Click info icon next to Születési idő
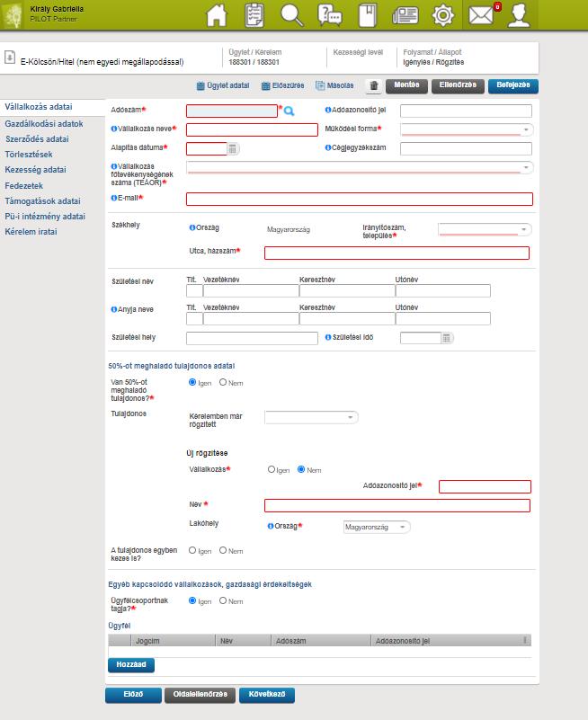588x720 pixels. pos(328,337)
